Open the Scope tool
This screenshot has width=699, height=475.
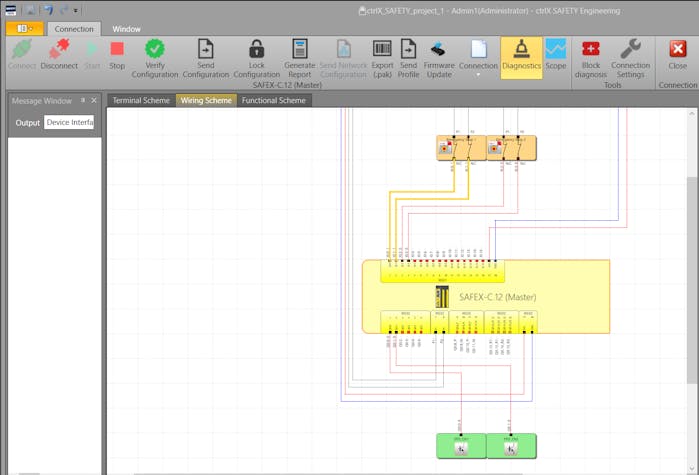555,54
